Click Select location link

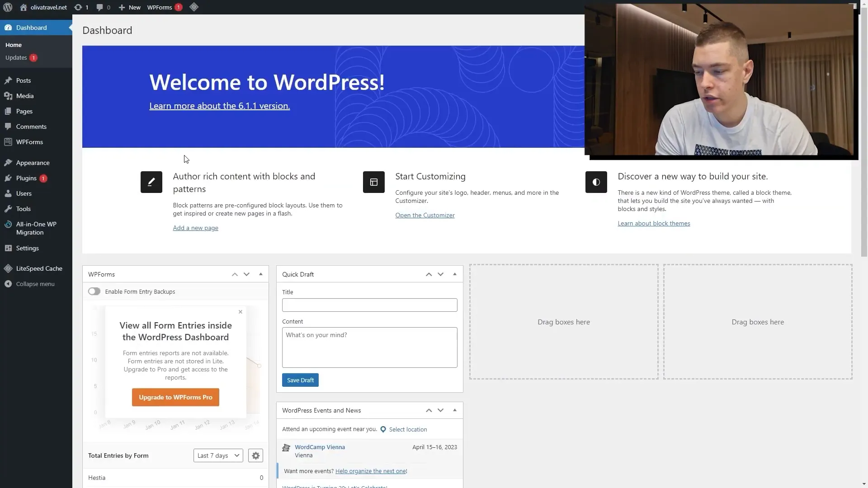coord(408,429)
